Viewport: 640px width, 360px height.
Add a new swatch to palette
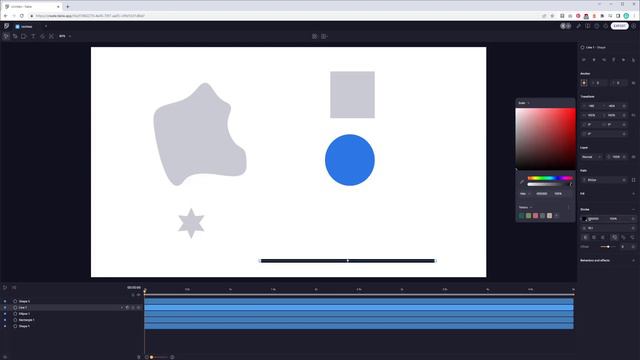(556, 216)
